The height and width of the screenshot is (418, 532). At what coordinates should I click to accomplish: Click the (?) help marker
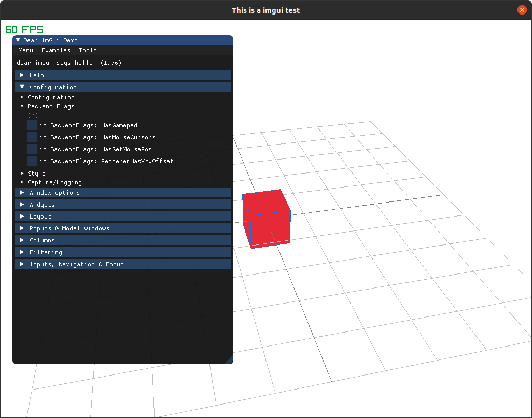pyautogui.click(x=33, y=116)
